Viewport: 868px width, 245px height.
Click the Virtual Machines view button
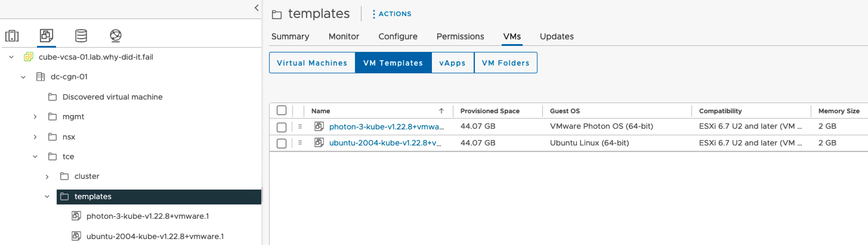coord(312,63)
